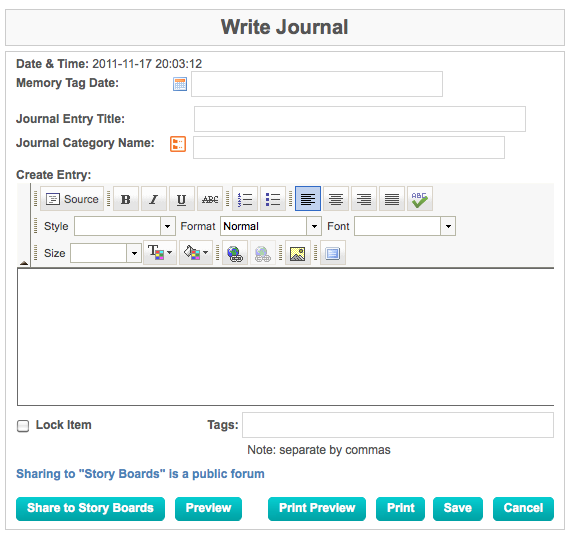Open the journal category chooser icon

click(x=178, y=144)
